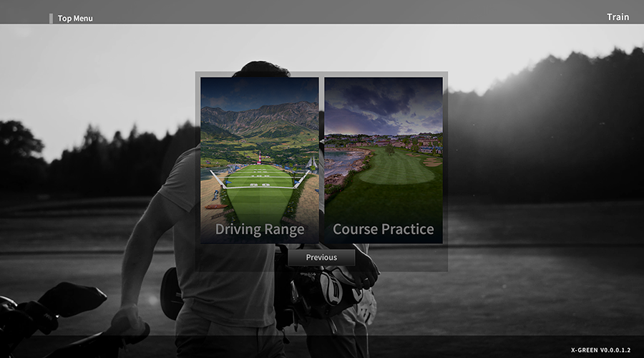Open the Driving Range mode card
The image size is (644, 358).
[260, 160]
